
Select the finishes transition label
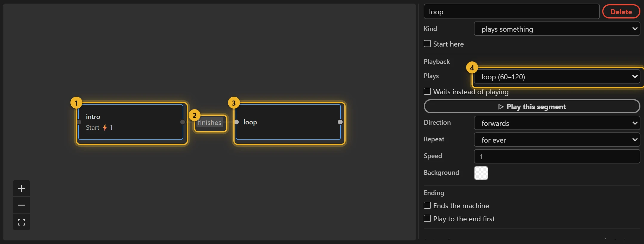tap(209, 122)
